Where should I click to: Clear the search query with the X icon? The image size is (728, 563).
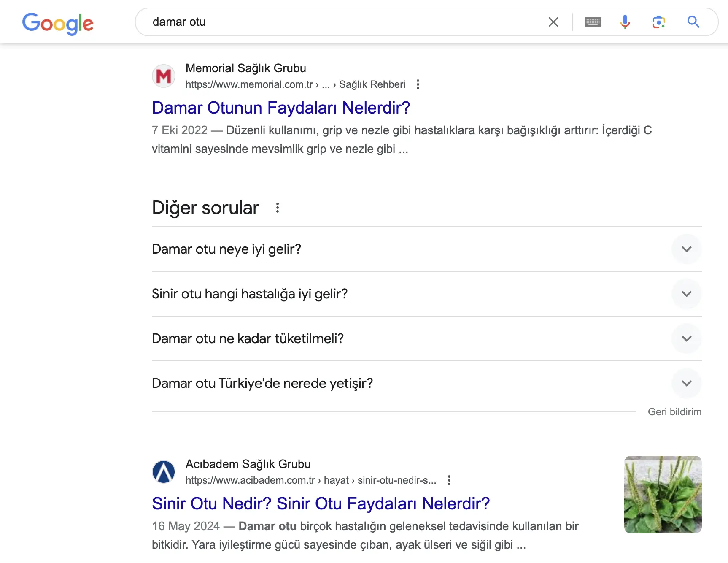point(553,22)
